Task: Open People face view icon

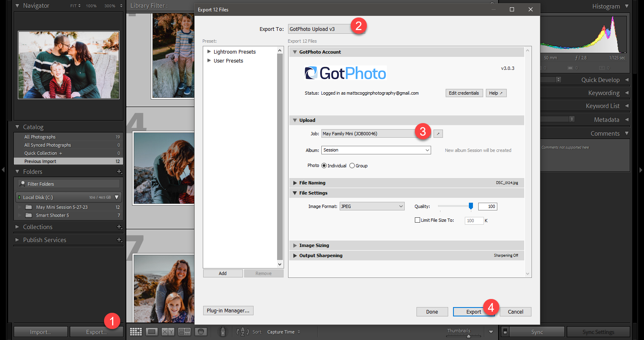Action: tap(201, 332)
